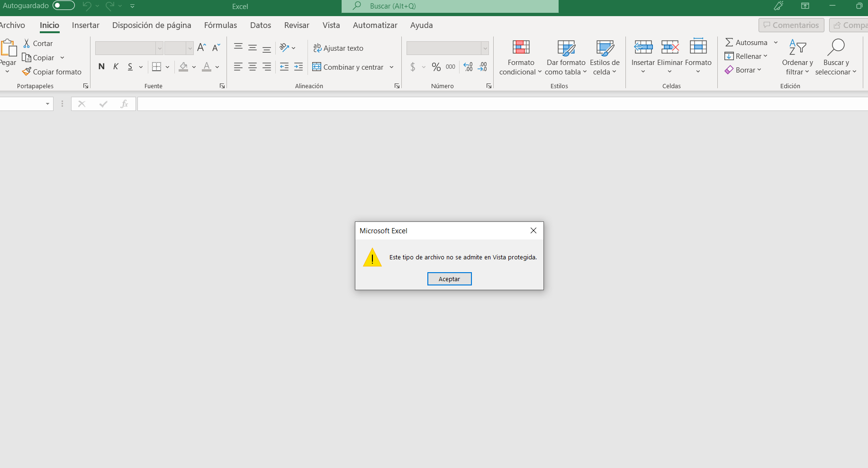Click Combinar y centrar
Image resolution: width=868 pixels, height=468 pixels.
348,67
